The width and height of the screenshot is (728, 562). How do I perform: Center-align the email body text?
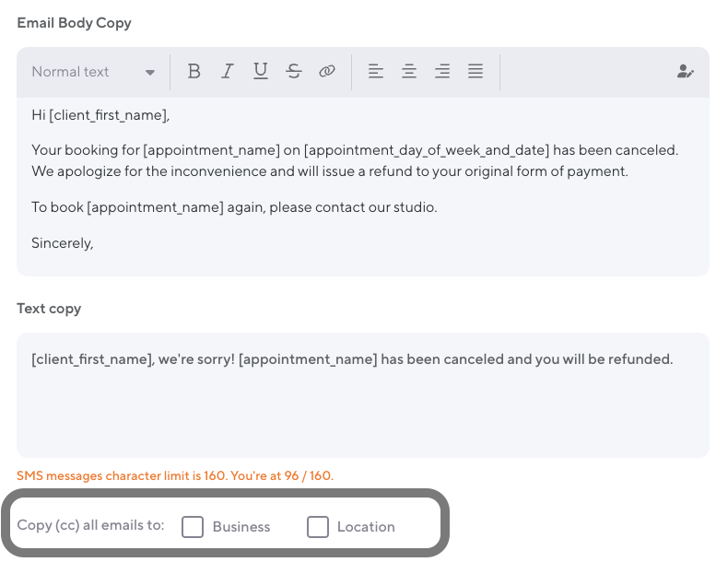(x=409, y=72)
